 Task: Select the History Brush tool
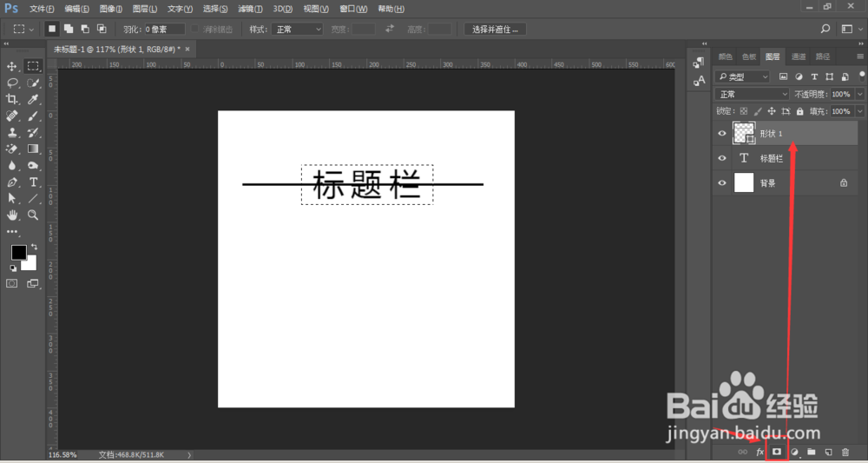point(33,132)
